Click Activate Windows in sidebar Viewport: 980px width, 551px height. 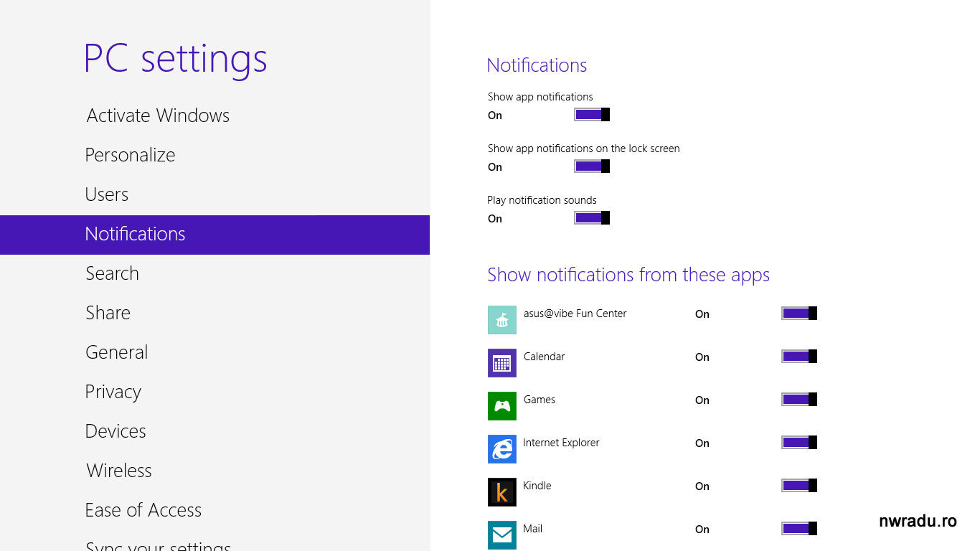(x=158, y=116)
